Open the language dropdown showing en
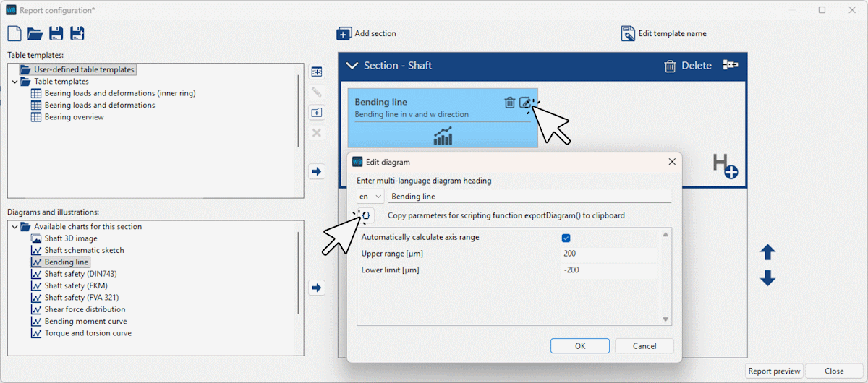The image size is (868, 383). 370,196
